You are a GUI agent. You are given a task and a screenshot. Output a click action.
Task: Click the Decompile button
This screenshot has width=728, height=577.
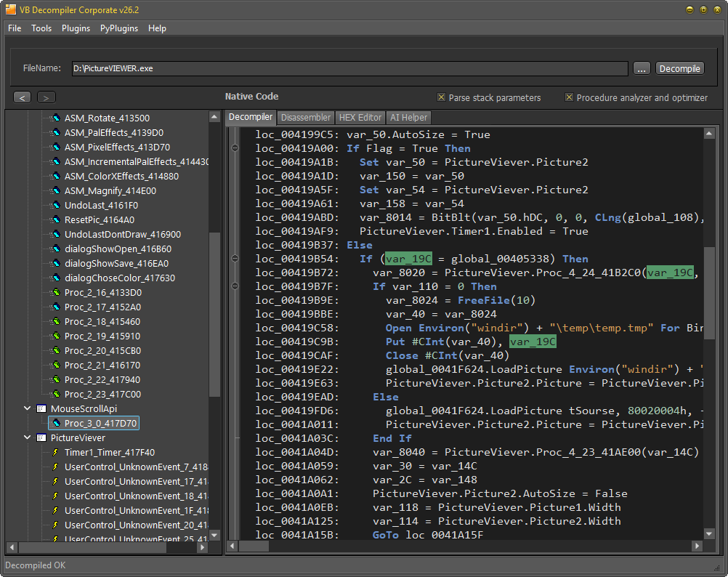click(x=680, y=69)
